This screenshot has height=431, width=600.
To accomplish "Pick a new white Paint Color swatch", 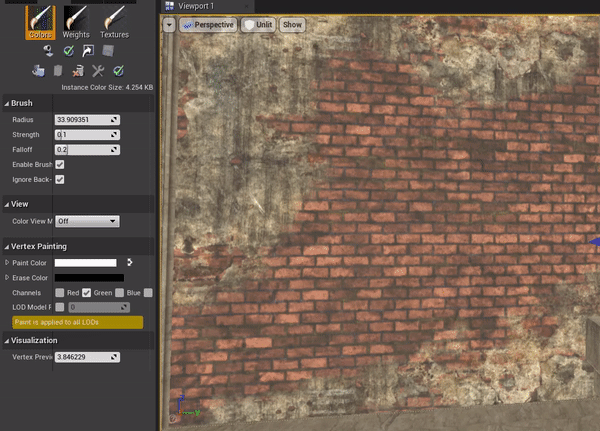I will click(x=86, y=263).
